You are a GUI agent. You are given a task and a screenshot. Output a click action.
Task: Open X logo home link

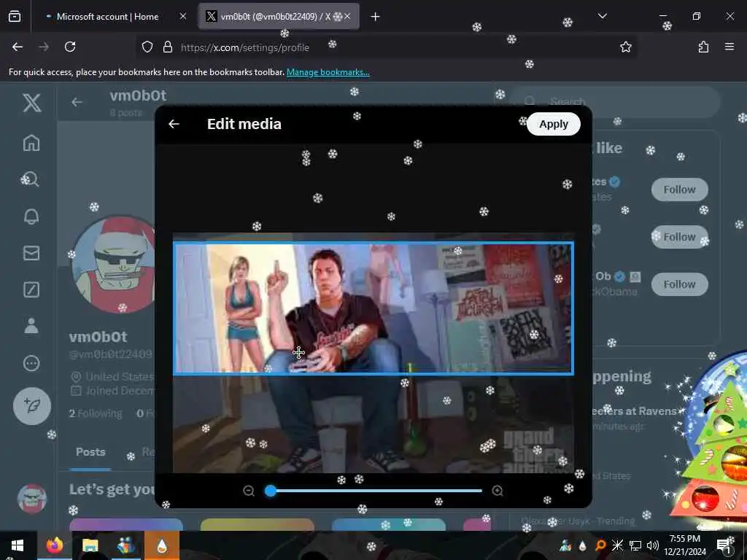click(x=32, y=102)
